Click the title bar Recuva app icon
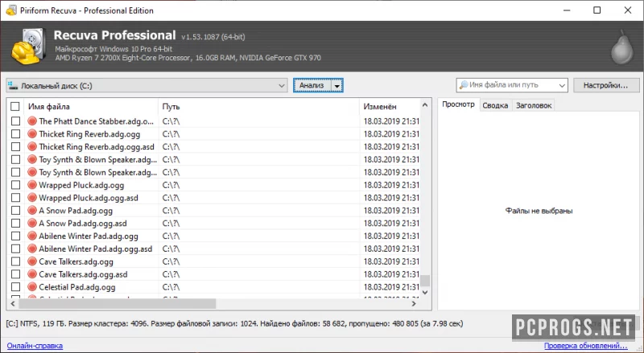 (11, 10)
